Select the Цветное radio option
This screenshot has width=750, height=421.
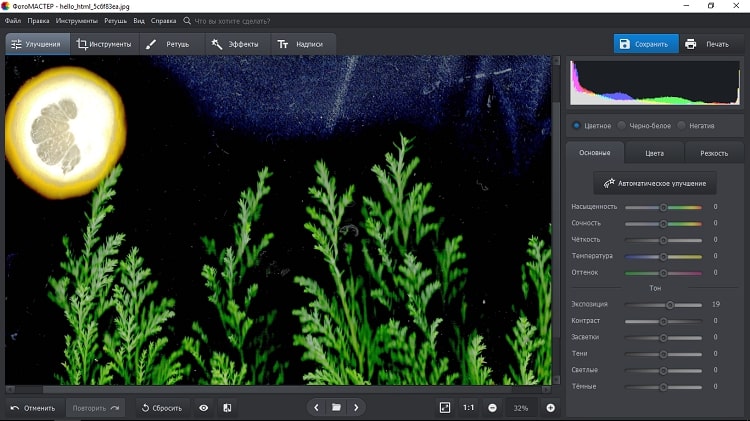click(x=576, y=125)
